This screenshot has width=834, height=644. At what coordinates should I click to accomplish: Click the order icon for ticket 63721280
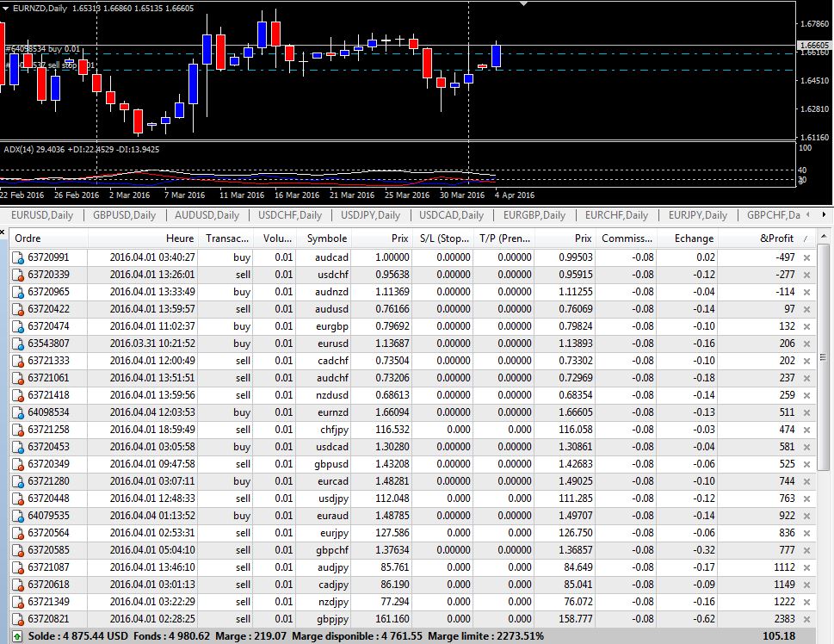17,481
